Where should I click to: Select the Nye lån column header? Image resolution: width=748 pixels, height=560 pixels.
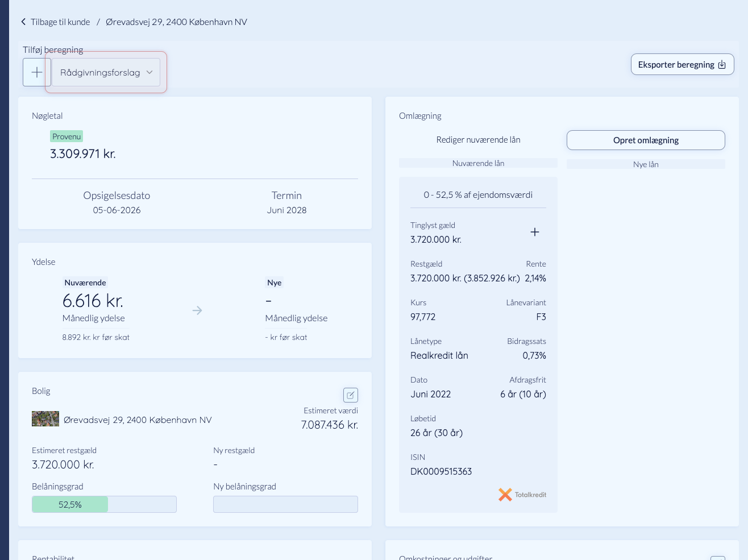pos(646,164)
